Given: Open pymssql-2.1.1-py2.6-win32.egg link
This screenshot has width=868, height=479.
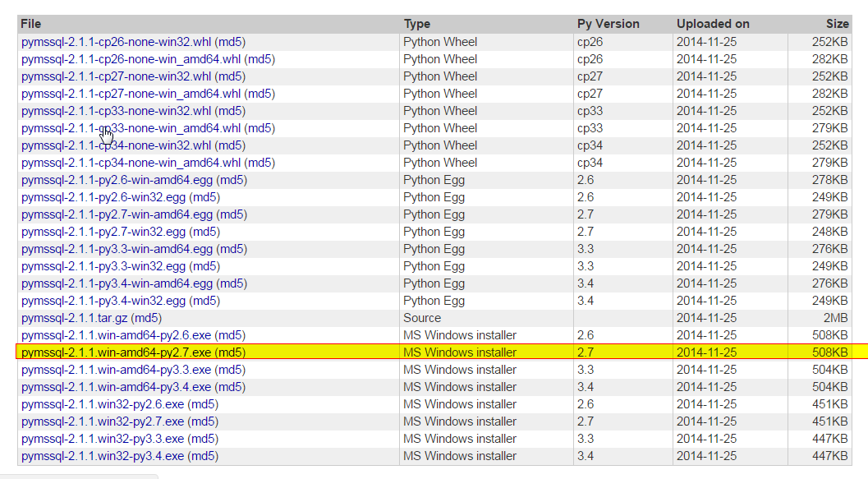Looking at the screenshot, I should coord(103,197).
